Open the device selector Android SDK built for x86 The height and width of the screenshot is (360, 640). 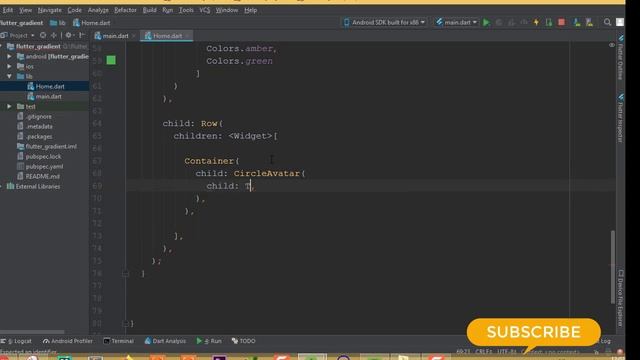pyautogui.click(x=384, y=22)
